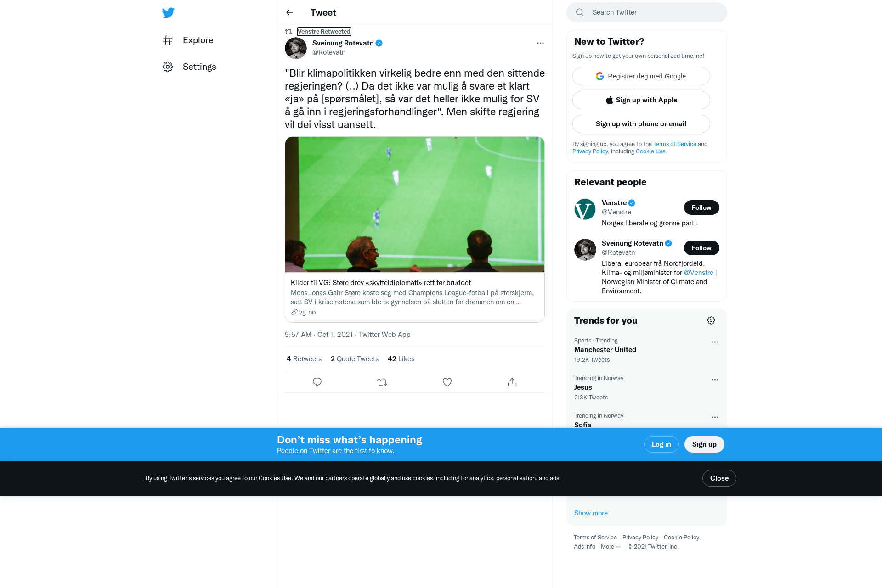Open the vg.no article card image
This screenshot has height=588, width=882.
[415, 204]
